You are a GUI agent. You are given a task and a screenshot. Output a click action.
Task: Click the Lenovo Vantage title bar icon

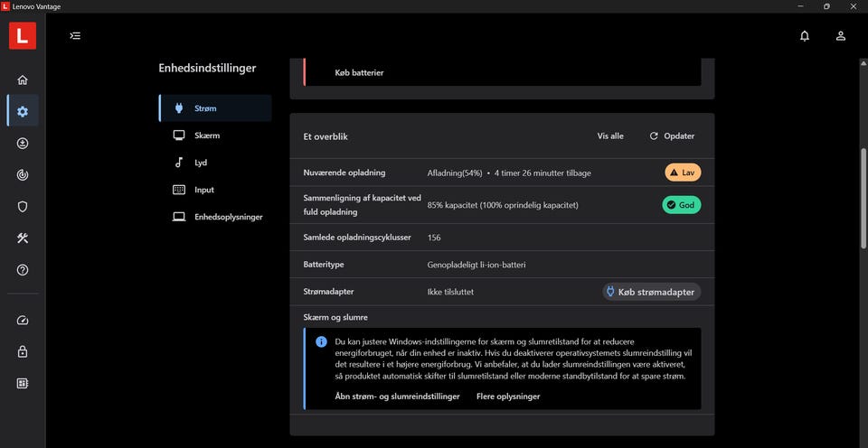(5, 6)
